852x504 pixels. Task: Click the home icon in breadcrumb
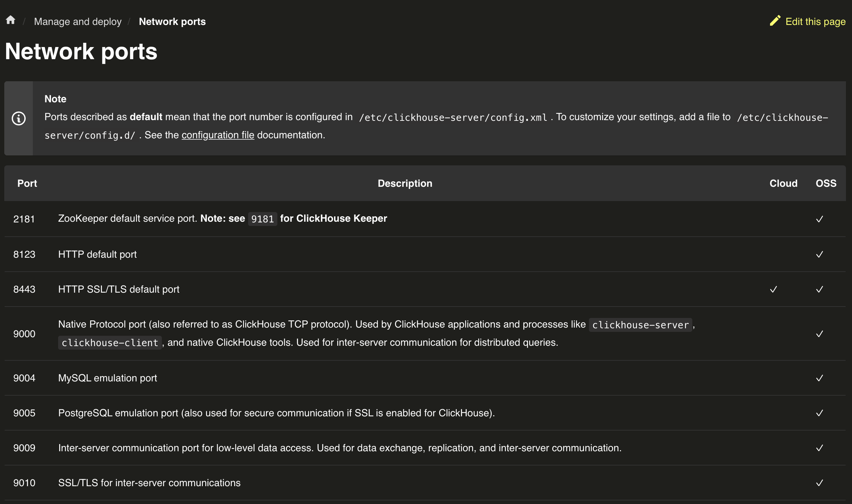point(11,20)
